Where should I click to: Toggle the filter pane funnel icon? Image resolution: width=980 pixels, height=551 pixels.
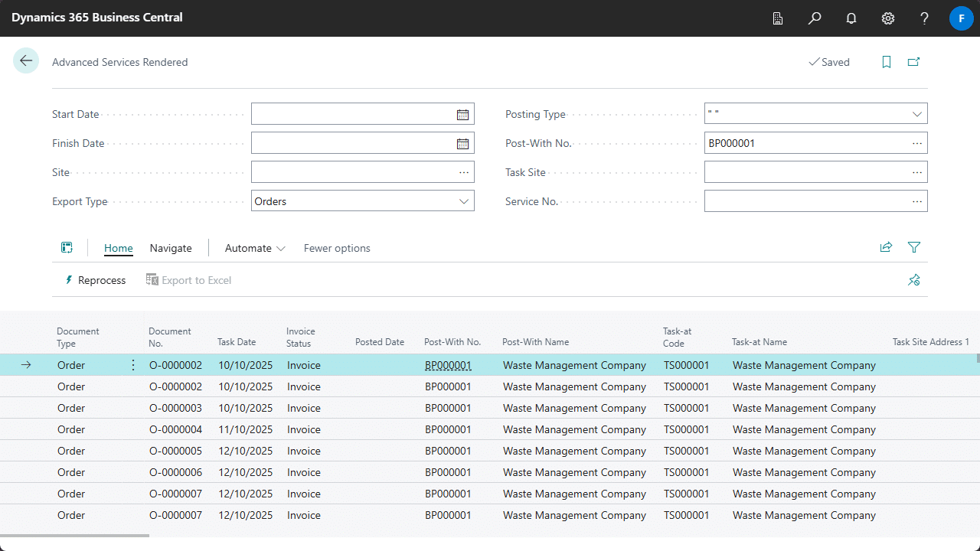(x=913, y=247)
